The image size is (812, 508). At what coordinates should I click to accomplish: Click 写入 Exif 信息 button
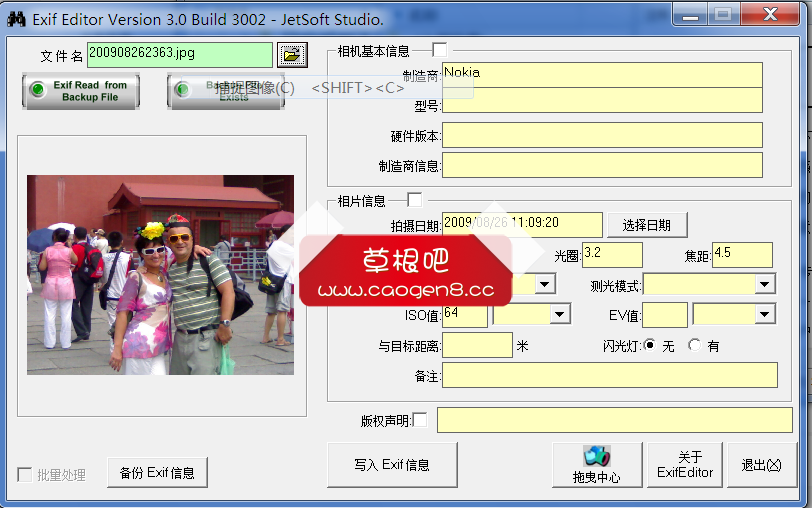392,465
